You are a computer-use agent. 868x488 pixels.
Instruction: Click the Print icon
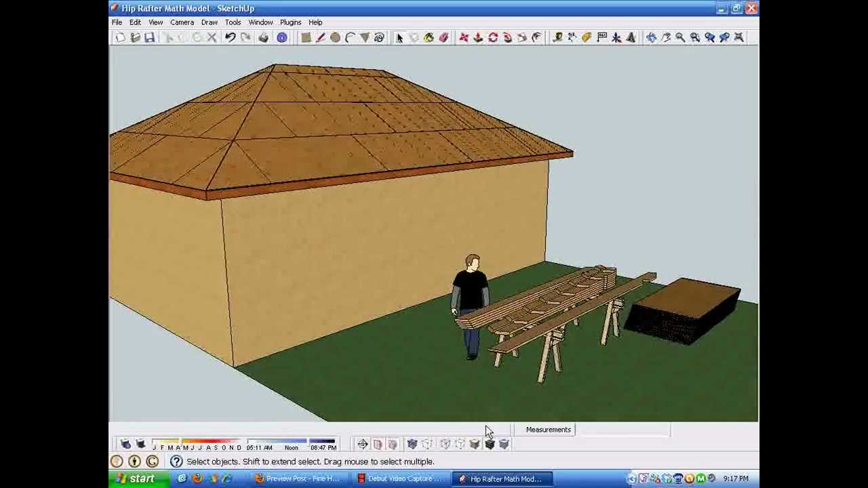pyautogui.click(x=263, y=38)
